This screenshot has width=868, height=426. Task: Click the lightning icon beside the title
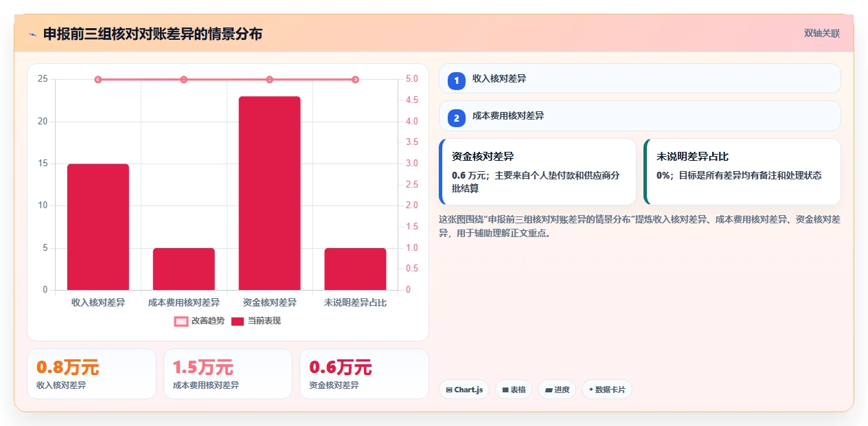(x=32, y=34)
